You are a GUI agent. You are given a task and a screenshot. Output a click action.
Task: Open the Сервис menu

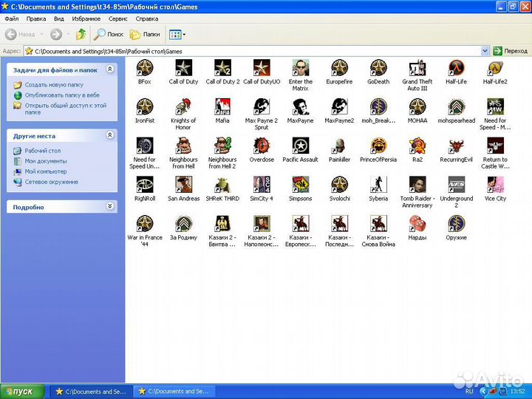pyautogui.click(x=117, y=18)
